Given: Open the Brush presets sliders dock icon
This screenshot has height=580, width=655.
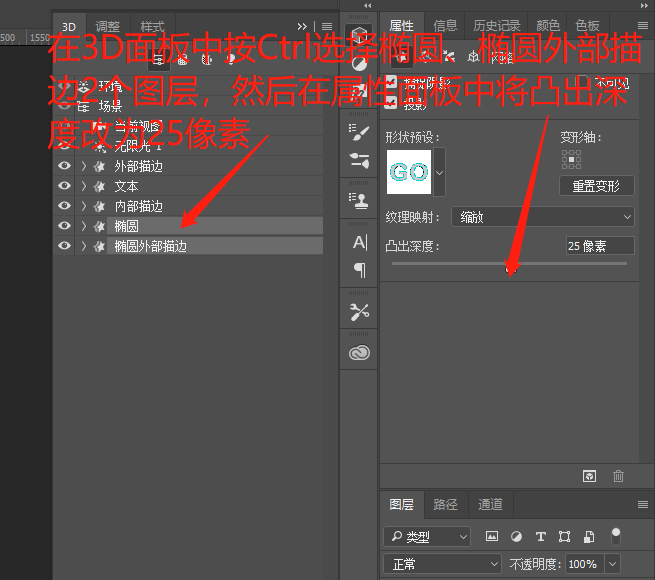Looking at the screenshot, I should [x=359, y=160].
